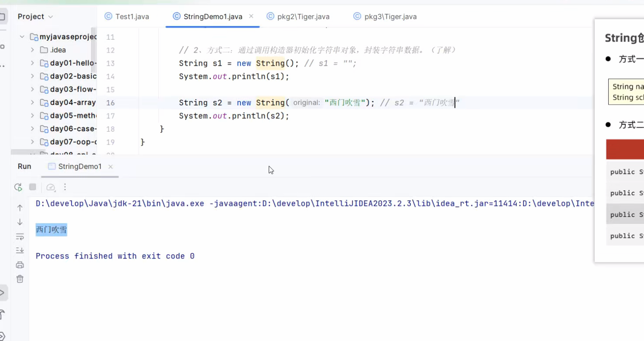Toggle scroll-to-end in the console

click(x=19, y=250)
